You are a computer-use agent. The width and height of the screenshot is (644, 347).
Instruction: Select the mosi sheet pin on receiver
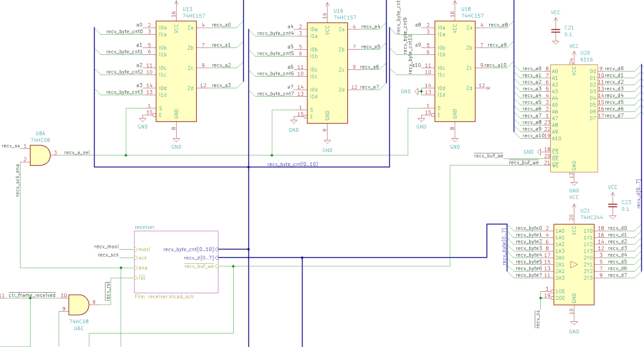(x=144, y=249)
